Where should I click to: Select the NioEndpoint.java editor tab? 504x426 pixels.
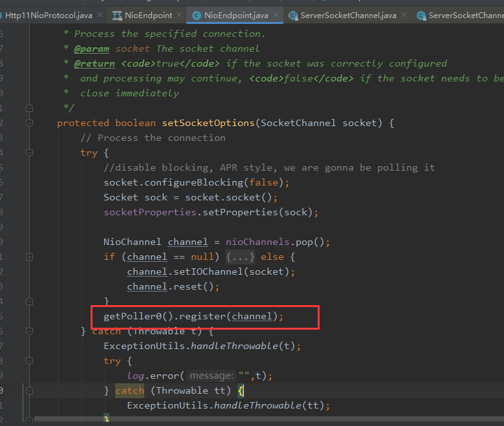[x=236, y=16]
